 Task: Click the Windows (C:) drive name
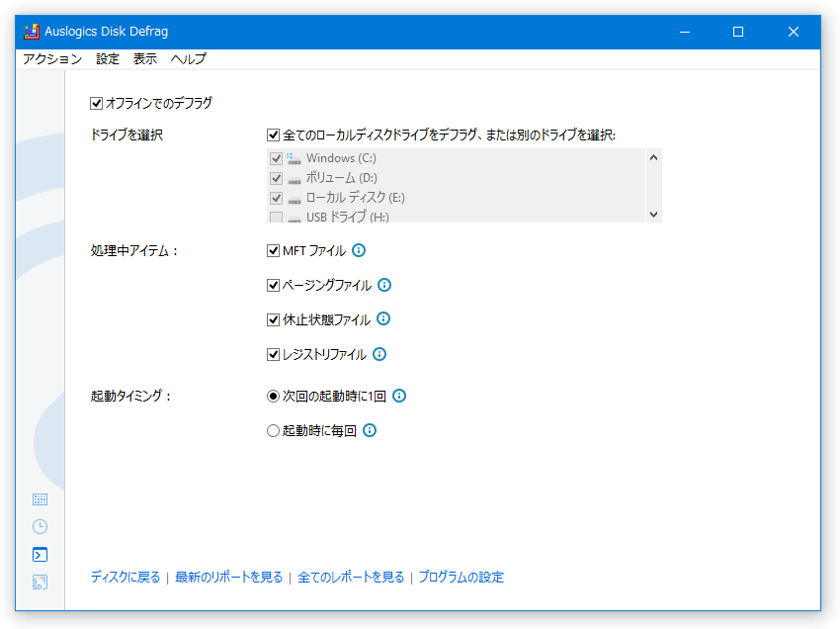pyautogui.click(x=341, y=158)
